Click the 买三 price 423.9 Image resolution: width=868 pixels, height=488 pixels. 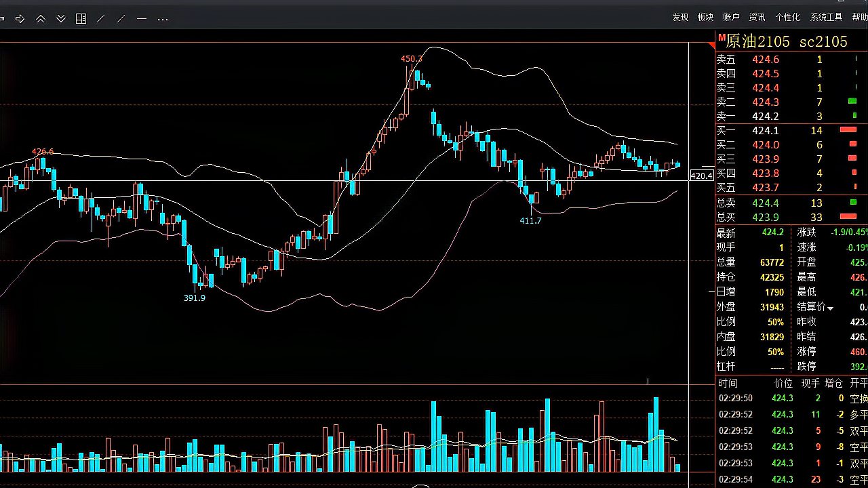click(766, 159)
